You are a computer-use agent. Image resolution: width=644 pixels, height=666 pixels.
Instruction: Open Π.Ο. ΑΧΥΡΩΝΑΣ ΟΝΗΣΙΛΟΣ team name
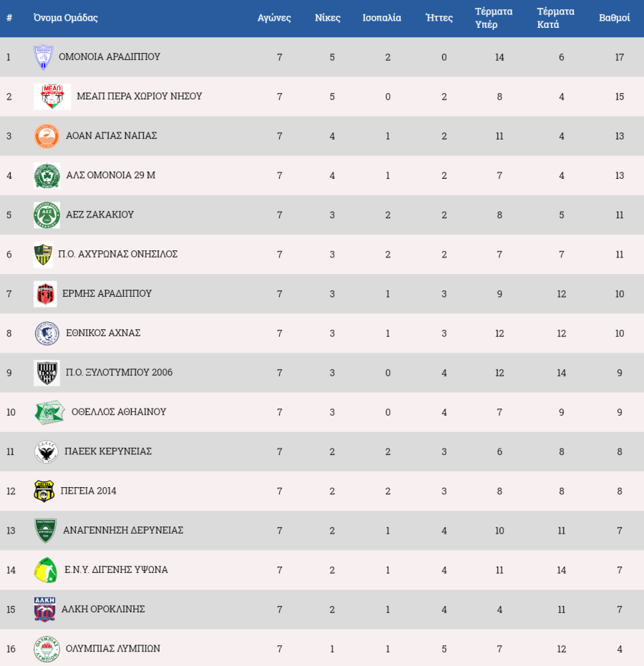[x=117, y=254]
